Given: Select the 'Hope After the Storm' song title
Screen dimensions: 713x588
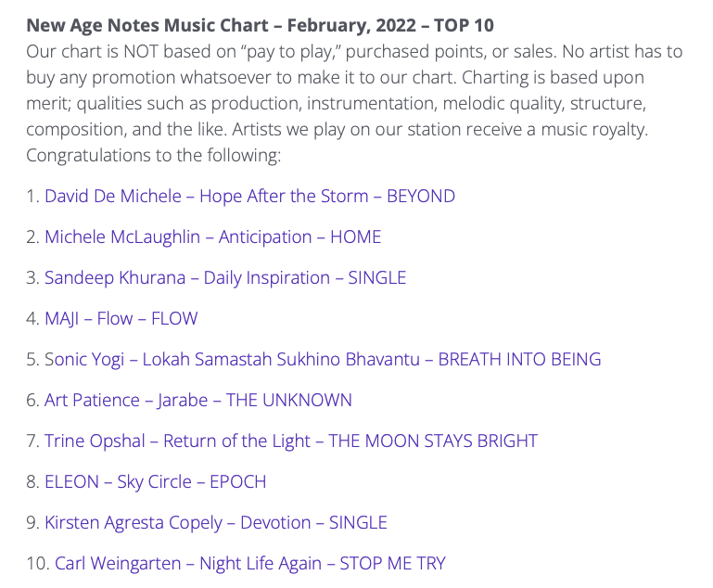Looking at the screenshot, I should click(284, 196).
